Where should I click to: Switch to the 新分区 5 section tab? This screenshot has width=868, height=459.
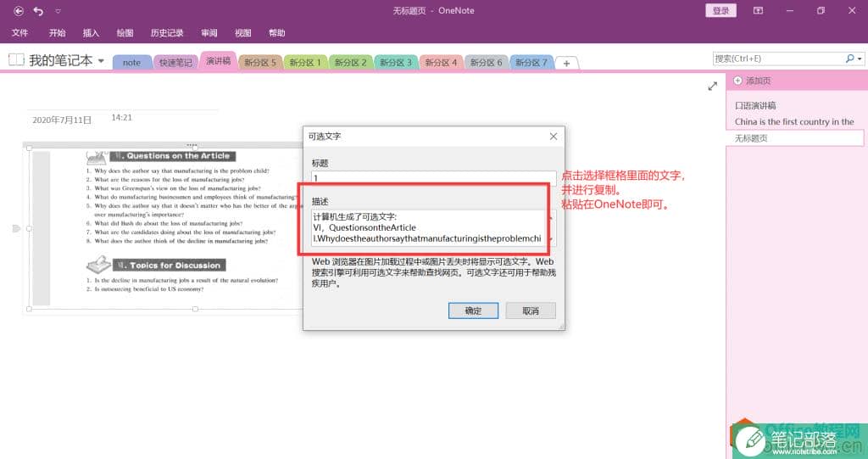[x=260, y=63]
